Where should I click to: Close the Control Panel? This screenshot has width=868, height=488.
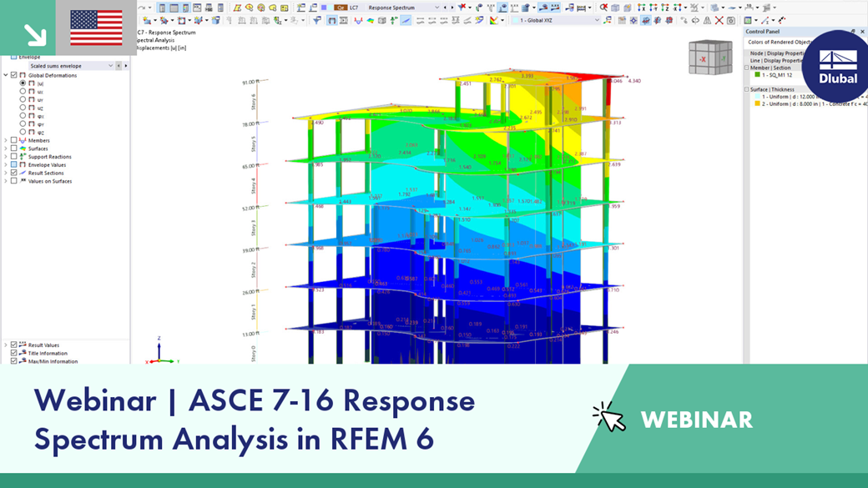[862, 32]
